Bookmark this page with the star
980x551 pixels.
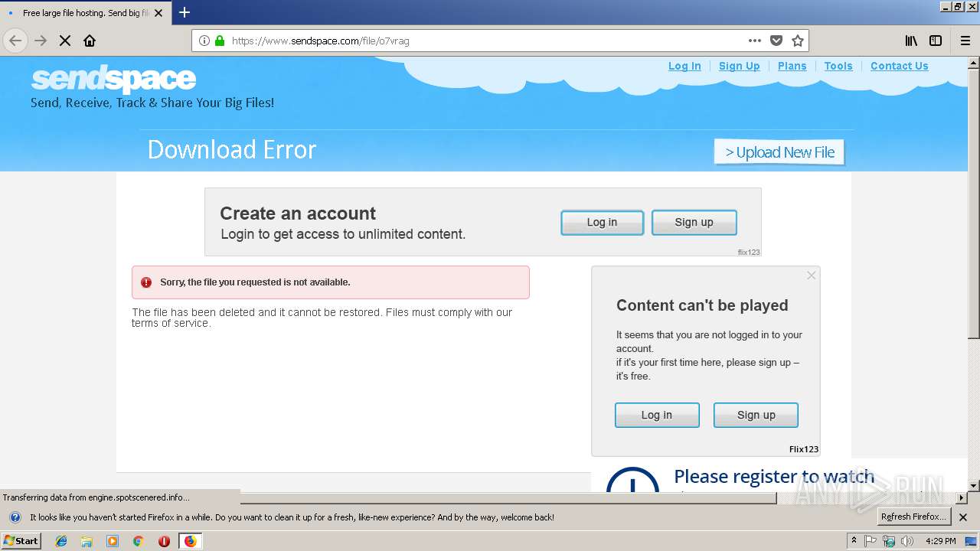click(x=798, y=41)
